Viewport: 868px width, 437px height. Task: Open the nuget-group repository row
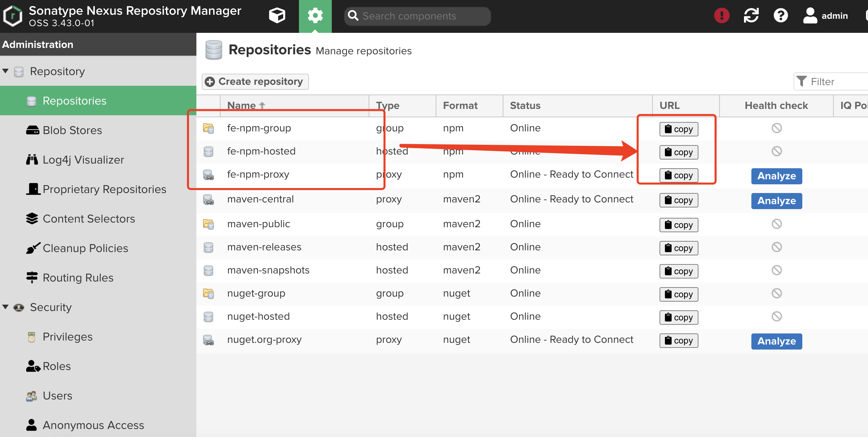click(x=532, y=294)
